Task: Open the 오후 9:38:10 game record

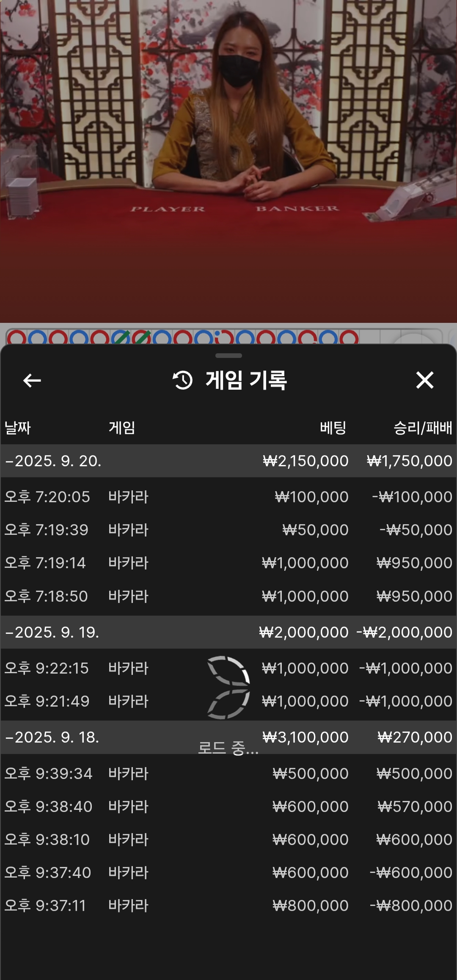Action: click(228, 840)
